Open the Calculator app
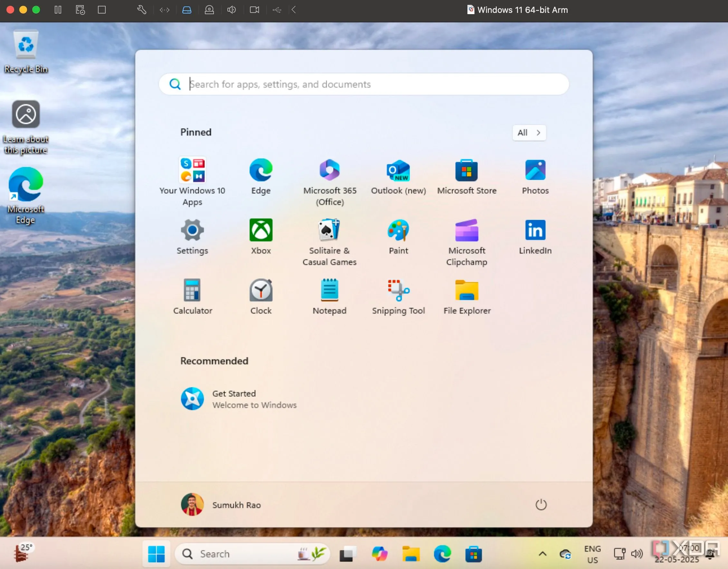728x569 pixels. 192,296
